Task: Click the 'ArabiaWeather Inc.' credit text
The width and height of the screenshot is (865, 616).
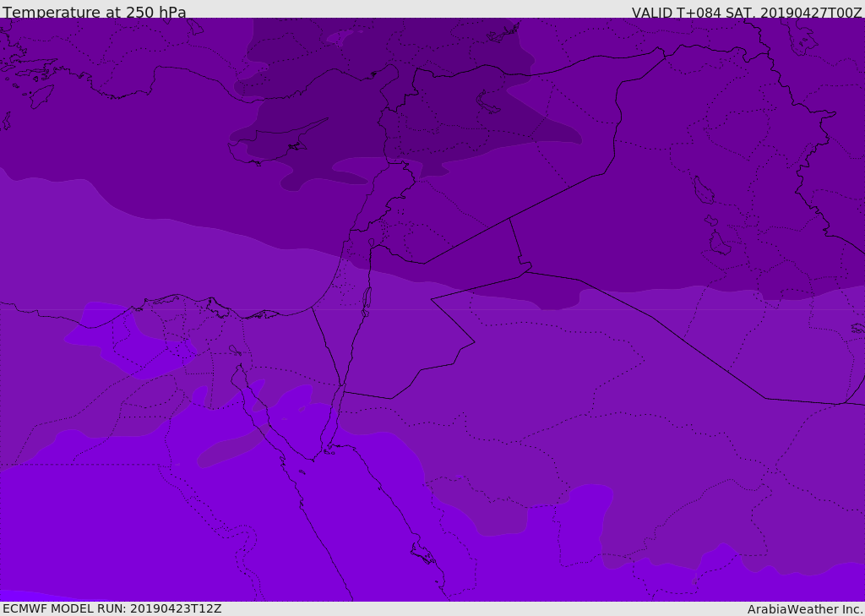Action: point(805,609)
